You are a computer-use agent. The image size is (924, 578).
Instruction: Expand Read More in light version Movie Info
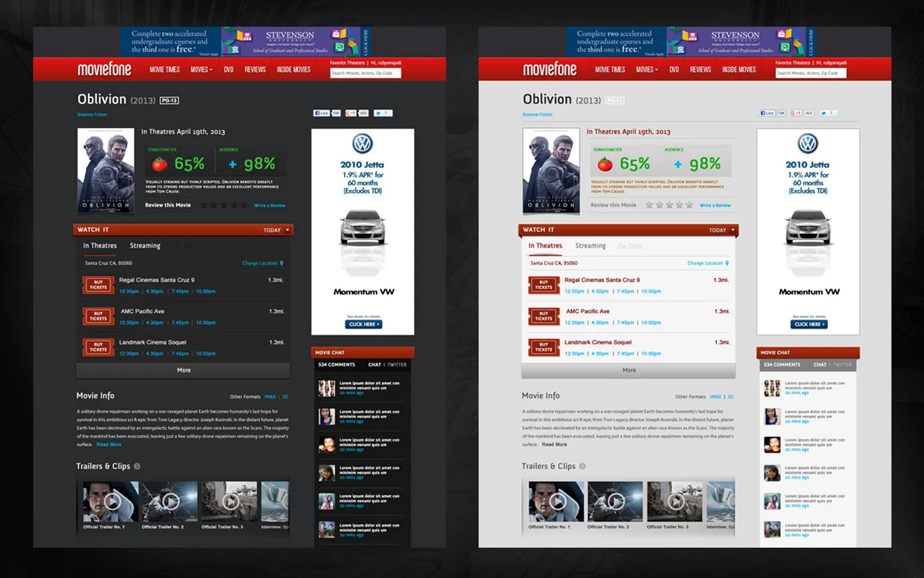pos(554,445)
